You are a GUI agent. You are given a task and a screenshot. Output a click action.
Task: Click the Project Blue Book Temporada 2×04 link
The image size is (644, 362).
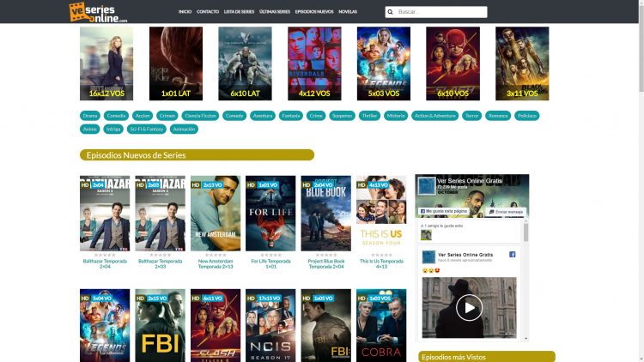tap(326, 263)
